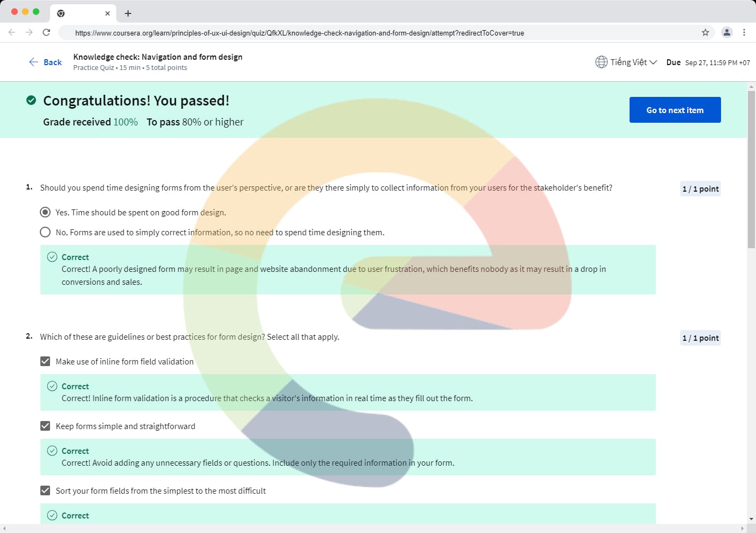
Task: Click the globe language icon
Action: pyautogui.click(x=601, y=62)
